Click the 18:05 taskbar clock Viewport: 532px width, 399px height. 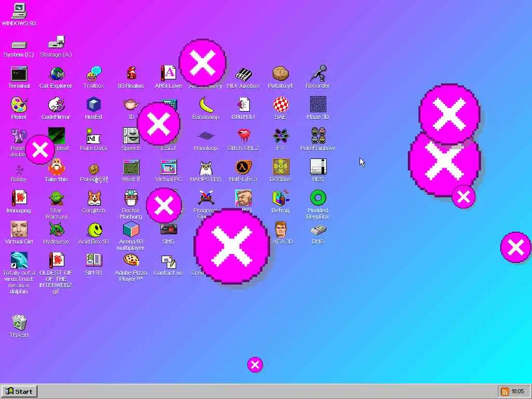pyautogui.click(x=518, y=392)
